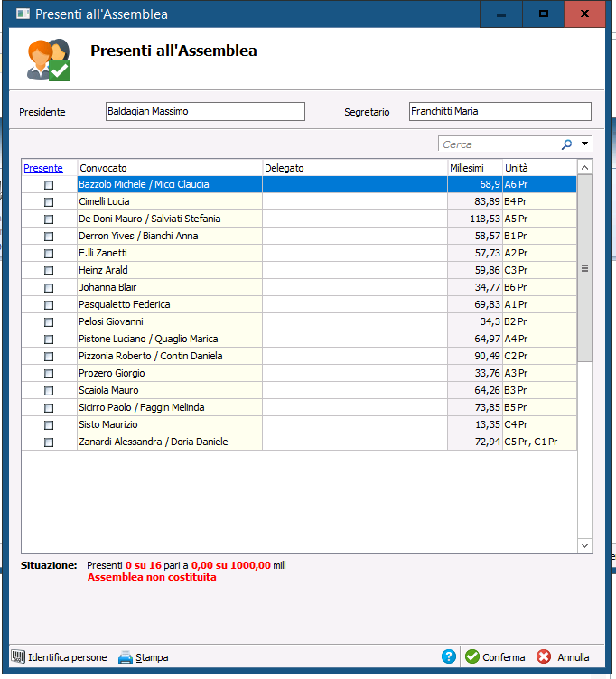Click the Presente header link
Image resolution: width=616 pixels, height=679 pixels.
point(43,168)
